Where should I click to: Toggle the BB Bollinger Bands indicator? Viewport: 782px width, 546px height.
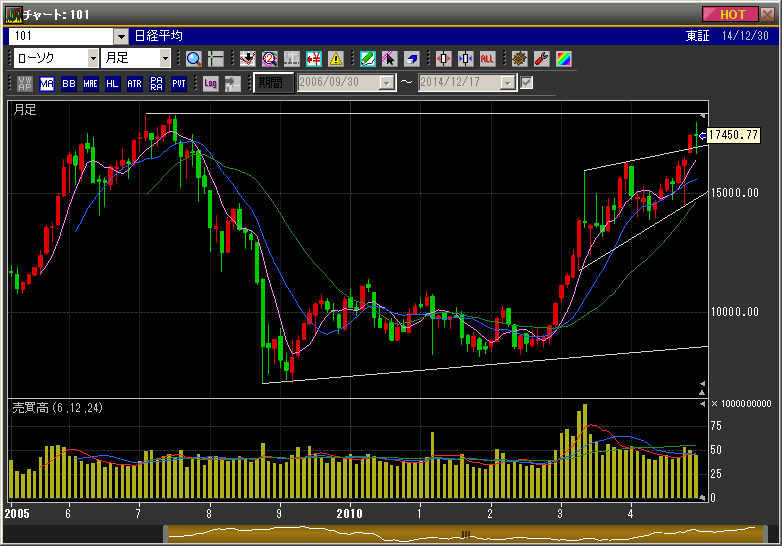69,83
